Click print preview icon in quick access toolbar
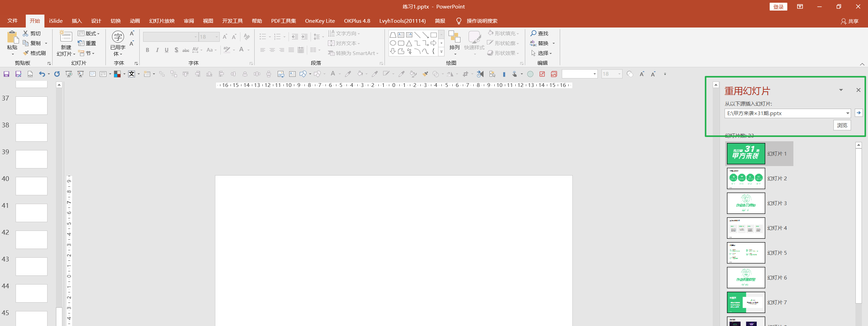The width and height of the screenshot is (868, 326). pos(30,74)
